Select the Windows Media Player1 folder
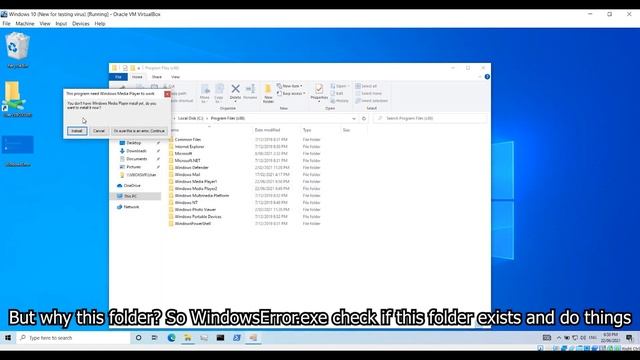640x360 pixels. pos(196,182)
